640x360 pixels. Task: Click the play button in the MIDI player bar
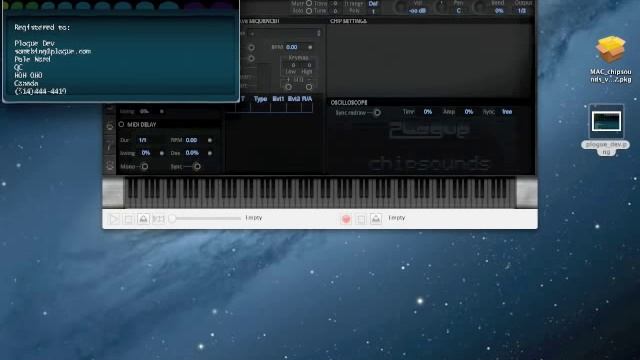pyautogui.click(x=114, y=219)
